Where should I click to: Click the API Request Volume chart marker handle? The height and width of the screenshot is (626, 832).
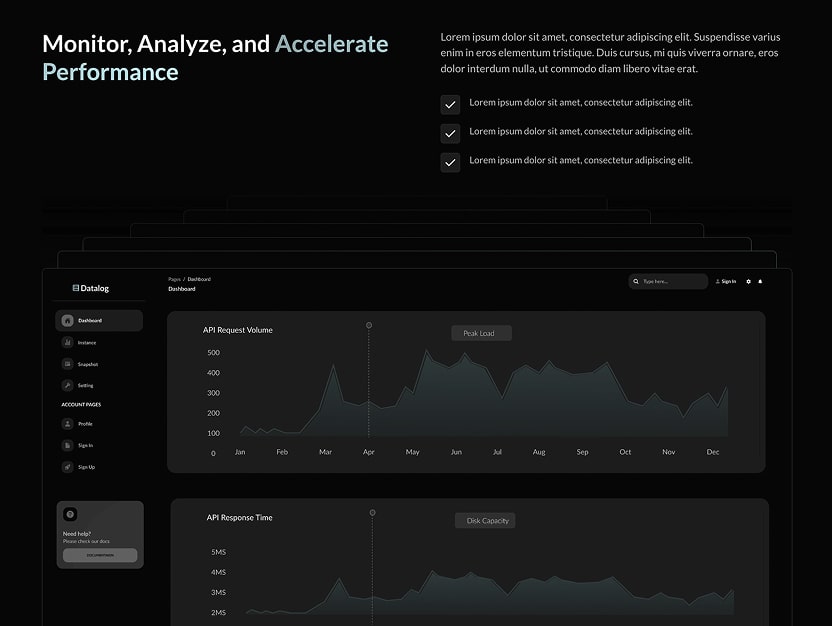[x=369, y=325]
